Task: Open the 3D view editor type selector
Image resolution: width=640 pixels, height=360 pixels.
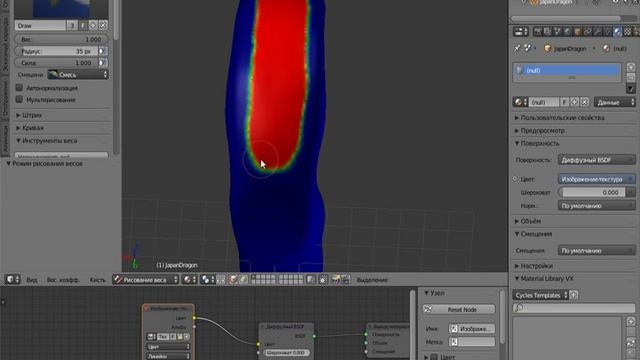Action: pos(12,280)
